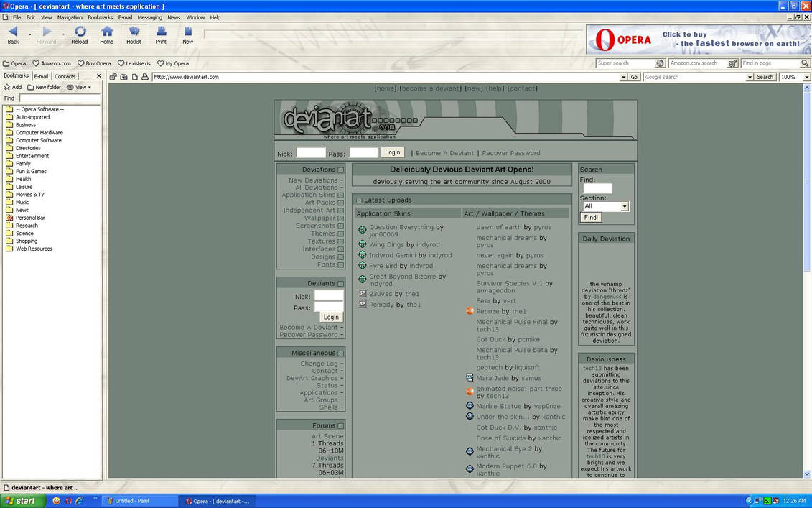Click the Wallpaper box icon in Deviations

[x=341, y=218]
